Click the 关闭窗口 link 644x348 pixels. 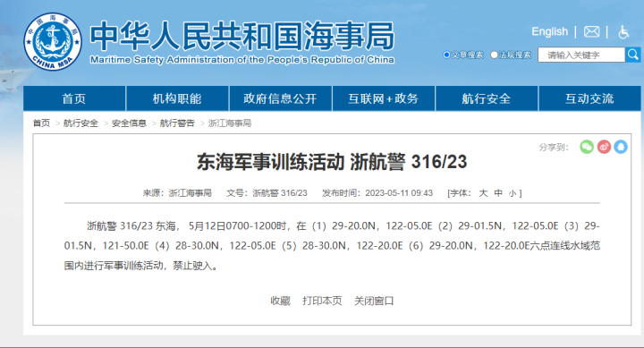tap(374, 301)
